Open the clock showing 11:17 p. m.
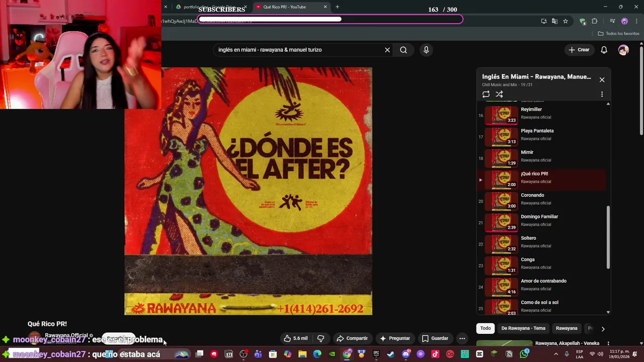Image resolution: width=644 pixels, height=362 pixels. click(619, 354)
